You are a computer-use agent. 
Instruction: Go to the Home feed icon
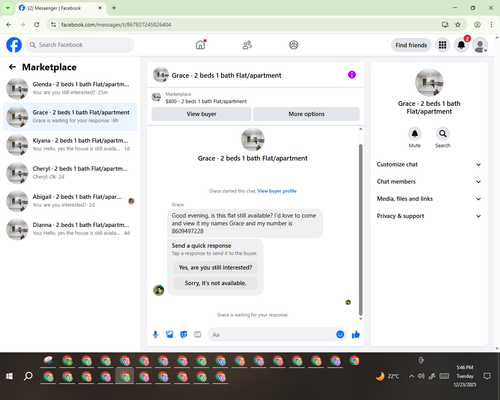pos(200,45)
